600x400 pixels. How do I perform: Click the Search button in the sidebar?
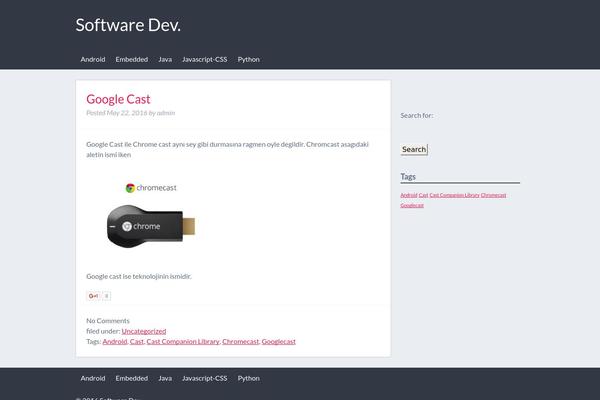pos(414,149)
